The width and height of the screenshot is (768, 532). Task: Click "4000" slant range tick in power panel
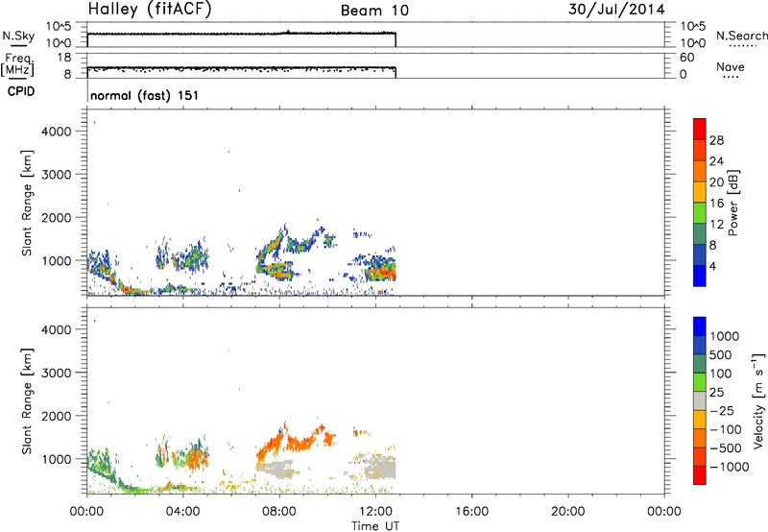click(56, 132)
